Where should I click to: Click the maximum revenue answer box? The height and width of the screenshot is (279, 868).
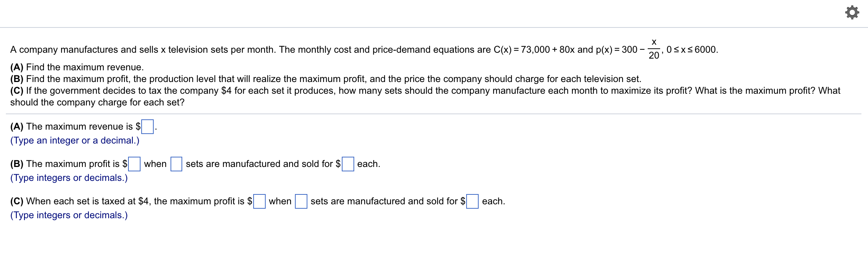point(147,127)
